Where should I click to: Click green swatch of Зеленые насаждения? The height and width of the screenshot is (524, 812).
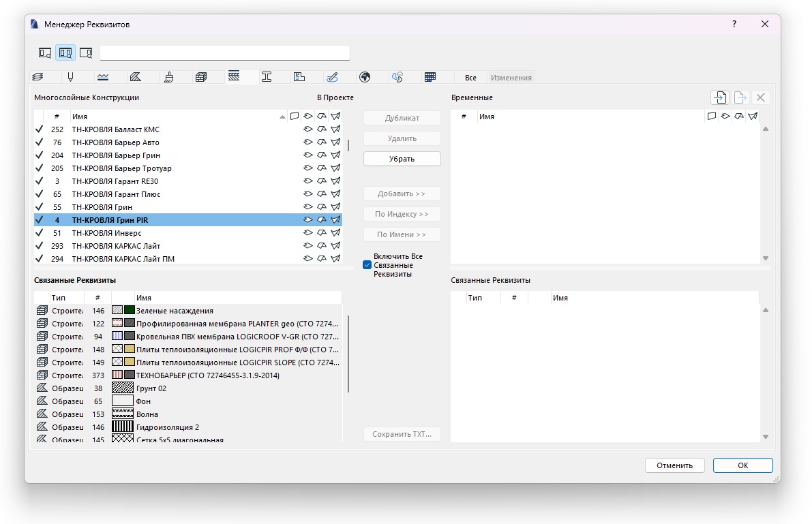tap(129, 311)
